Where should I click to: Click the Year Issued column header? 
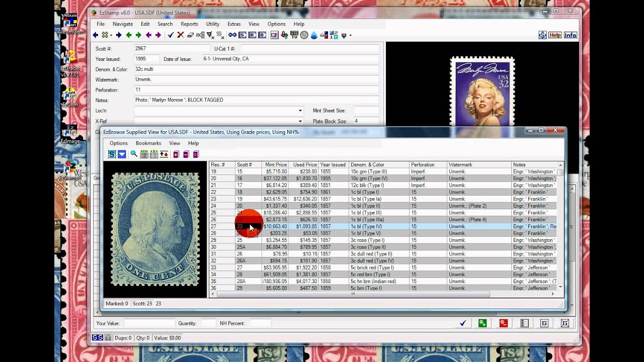point(334,165)
